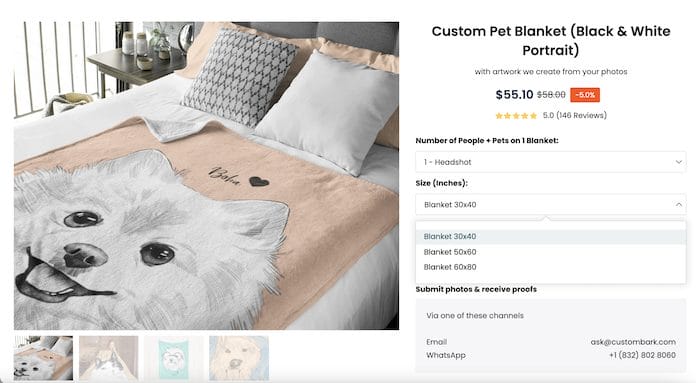
Task: Click the Size (Inches) selected value field
Action: (550, 205)
